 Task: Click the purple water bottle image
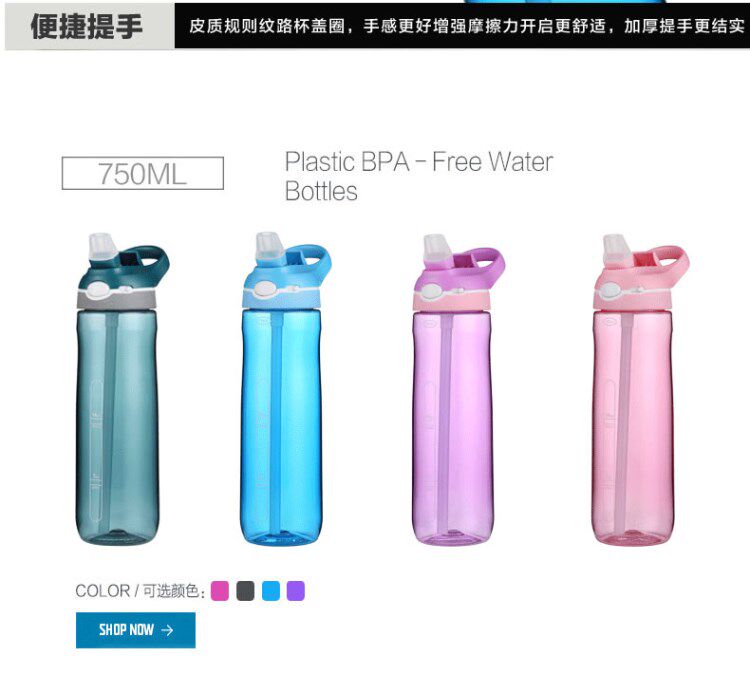point(455,390)
